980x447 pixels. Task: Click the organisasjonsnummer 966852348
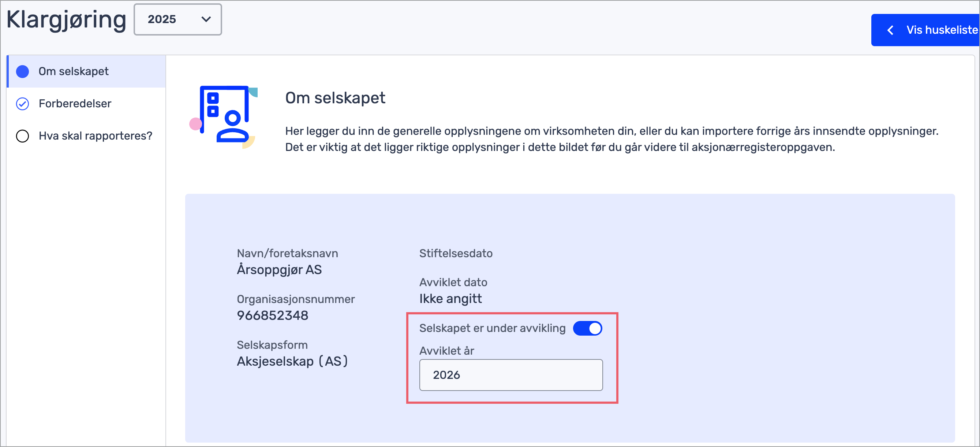[x=272, y=315]
